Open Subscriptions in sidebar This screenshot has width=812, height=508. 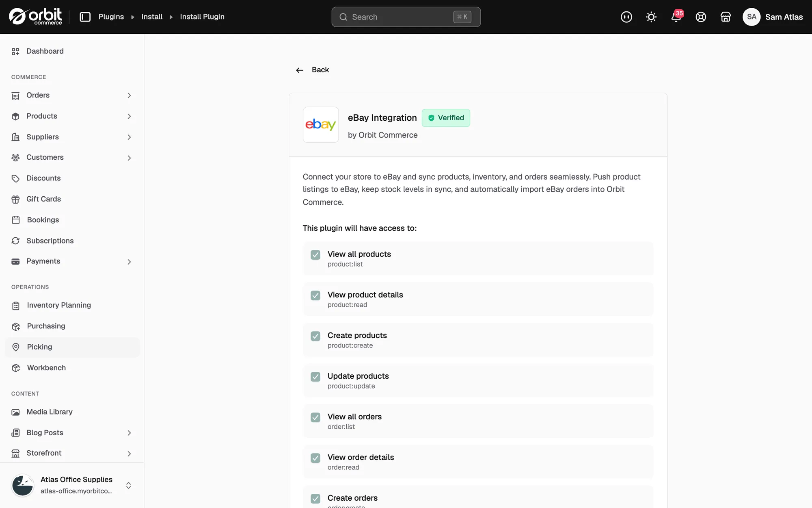click(72, 241)
